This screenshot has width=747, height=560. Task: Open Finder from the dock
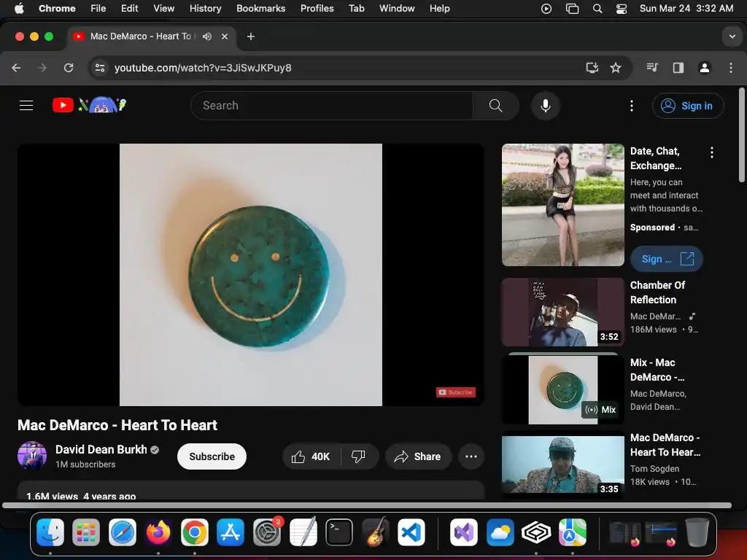click(x=50, y=532)
